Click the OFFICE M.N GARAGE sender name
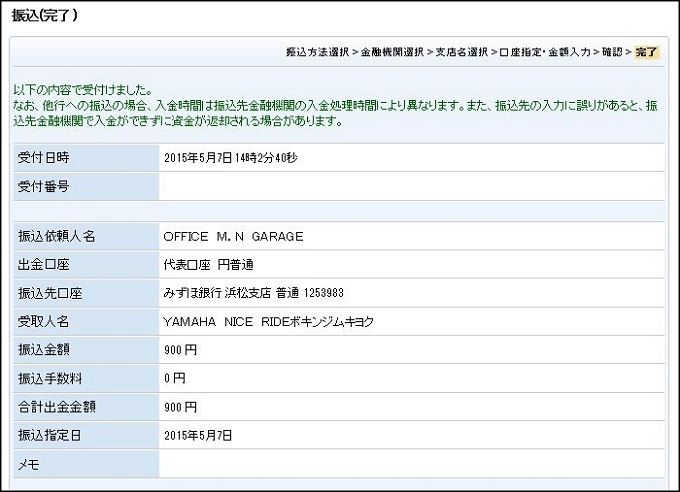 click(233, 237)
